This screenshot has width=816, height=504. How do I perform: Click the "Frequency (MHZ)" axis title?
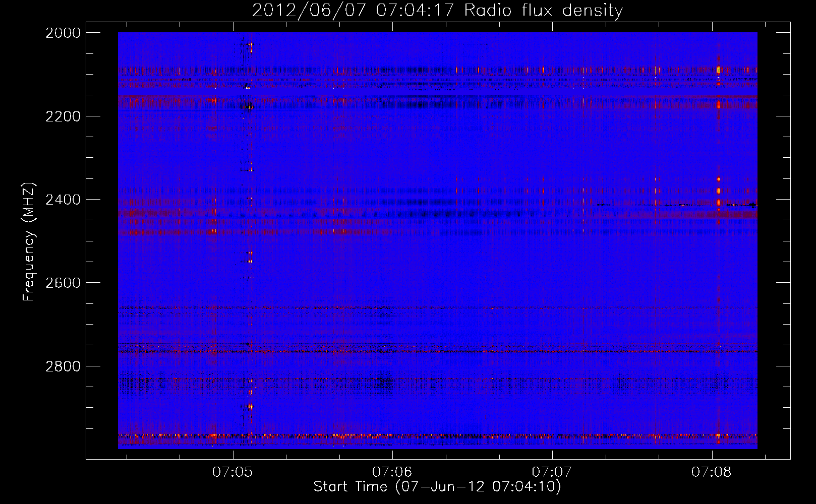[x=29, y=242]
